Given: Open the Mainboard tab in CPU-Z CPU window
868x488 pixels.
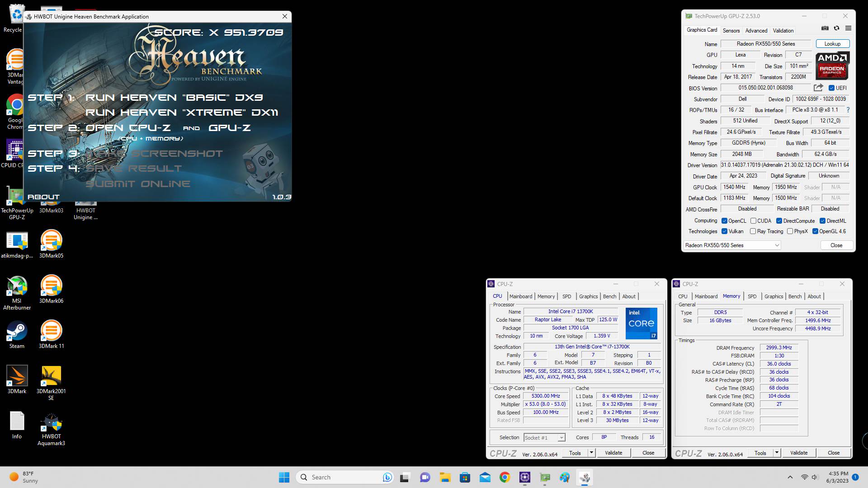Looking at the screenshot, I should [521, 296].
